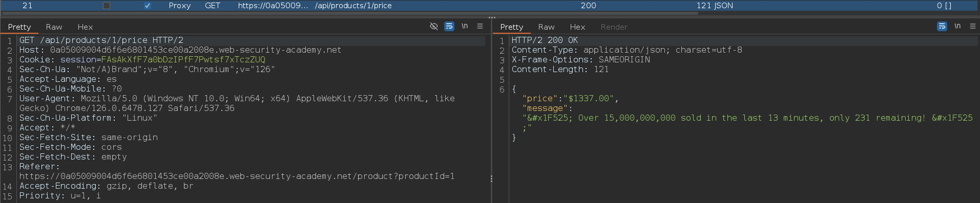The height and width of the screenshot is (203, 980).
Task: Open the request panel hamburger options menu
Action: pos(480,26)
